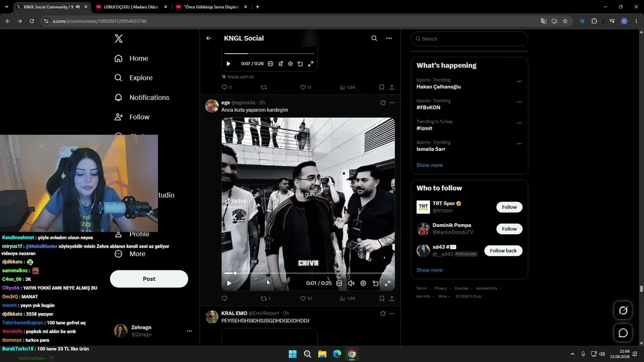The image size is (644, 362).
Task: Switch ege's video to picture-in-picture
Action: click(x=375, y=283)
